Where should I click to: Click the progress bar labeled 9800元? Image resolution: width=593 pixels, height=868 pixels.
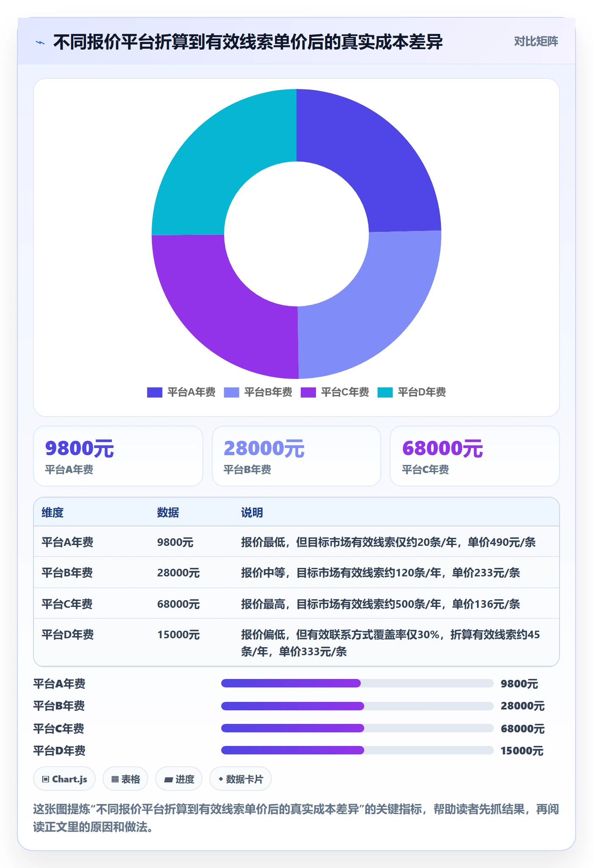tap(357, 683)
